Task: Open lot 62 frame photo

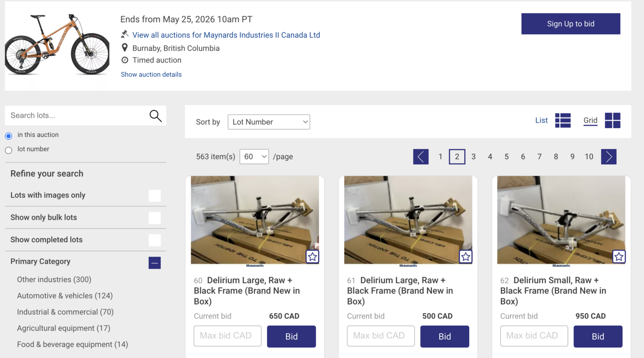Action: (561, 220)
